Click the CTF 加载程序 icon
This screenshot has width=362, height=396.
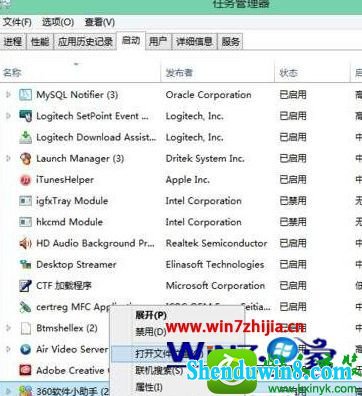(25, 286)
